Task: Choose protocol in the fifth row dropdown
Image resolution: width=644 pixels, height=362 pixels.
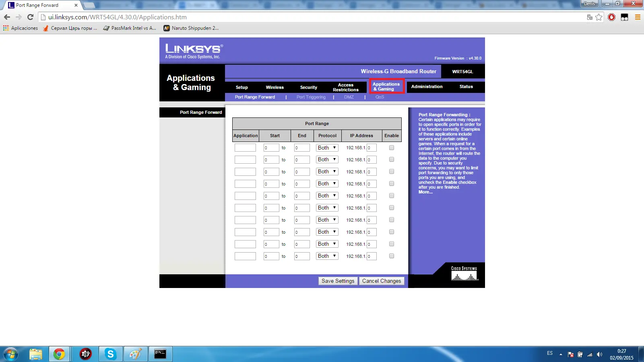Action: tap(327, 196)
